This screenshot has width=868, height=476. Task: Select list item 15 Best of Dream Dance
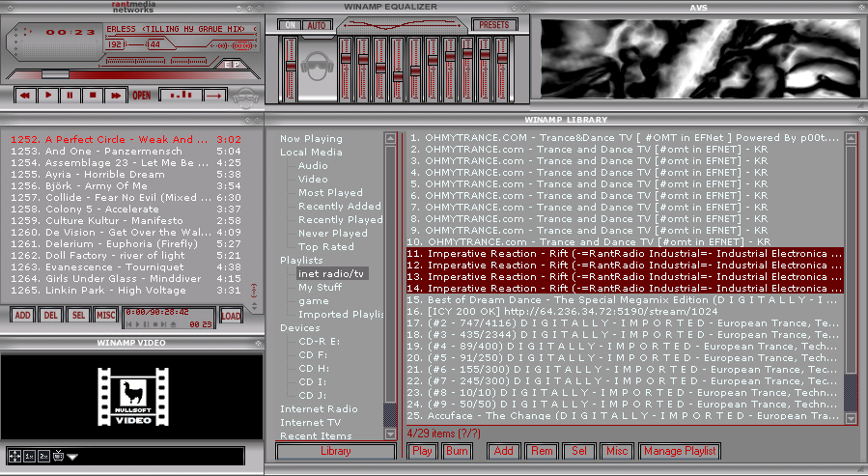click(625, 300)
